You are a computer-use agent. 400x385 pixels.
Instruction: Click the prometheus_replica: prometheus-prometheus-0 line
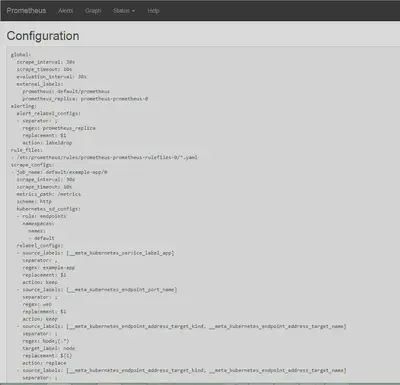tap(85, 99)
